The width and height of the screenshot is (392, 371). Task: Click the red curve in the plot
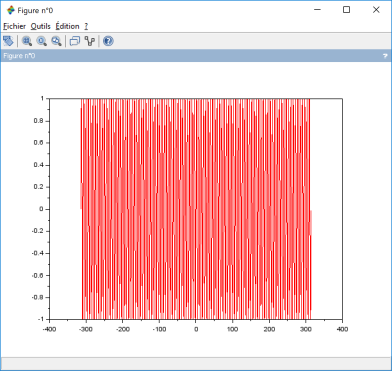(x=196, y=209)
